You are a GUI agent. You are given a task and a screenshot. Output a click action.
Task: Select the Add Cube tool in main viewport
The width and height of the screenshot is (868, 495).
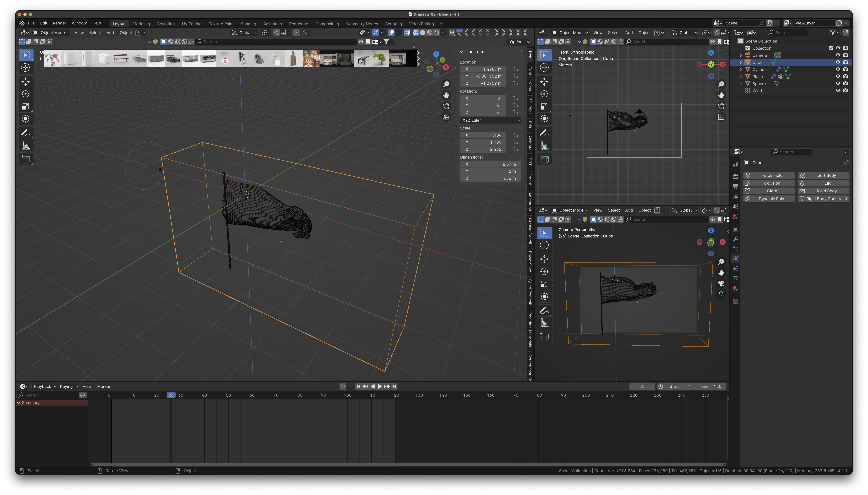click(25, 159)
